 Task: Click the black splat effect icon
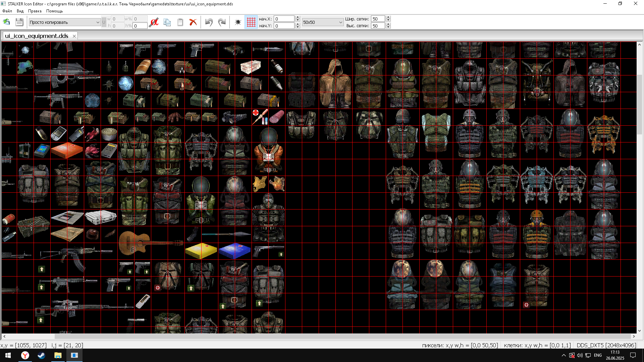(238, 22)
